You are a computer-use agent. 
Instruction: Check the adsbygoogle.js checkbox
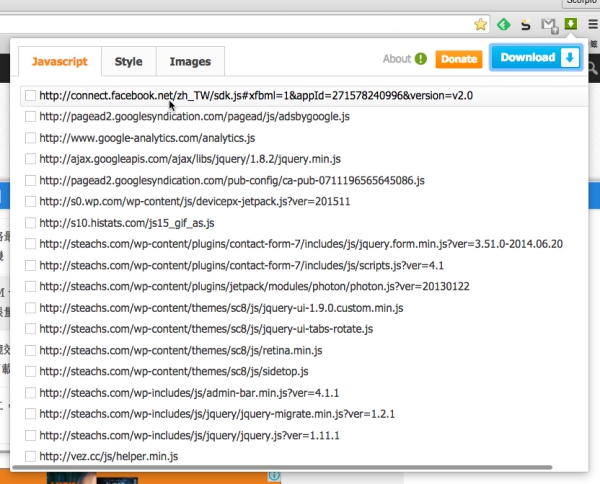tap(30, 116)
